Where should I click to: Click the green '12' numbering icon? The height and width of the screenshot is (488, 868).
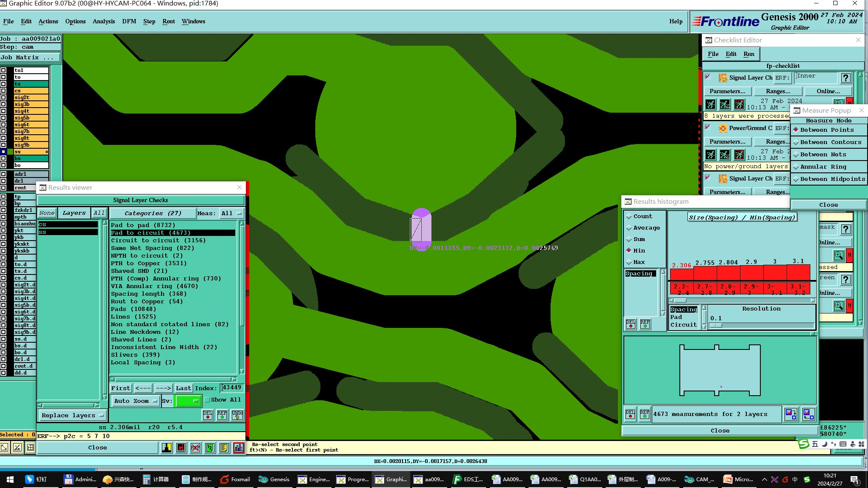[210, 448]
